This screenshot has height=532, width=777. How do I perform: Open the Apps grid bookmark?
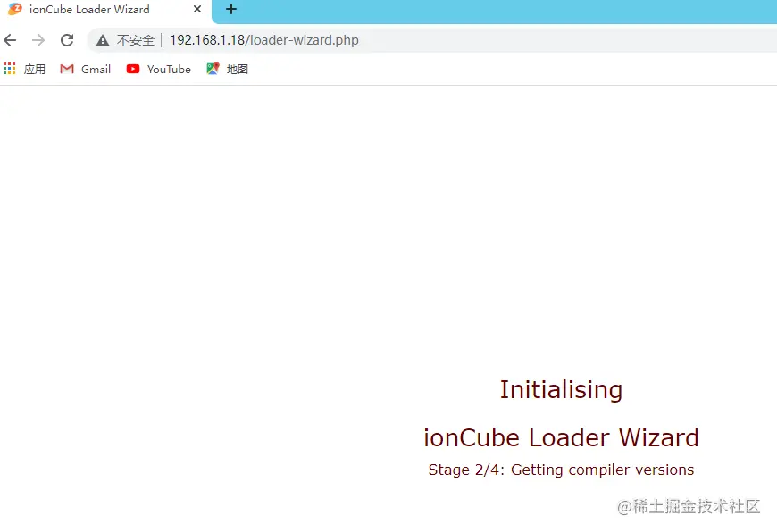[x=24, y=69]
